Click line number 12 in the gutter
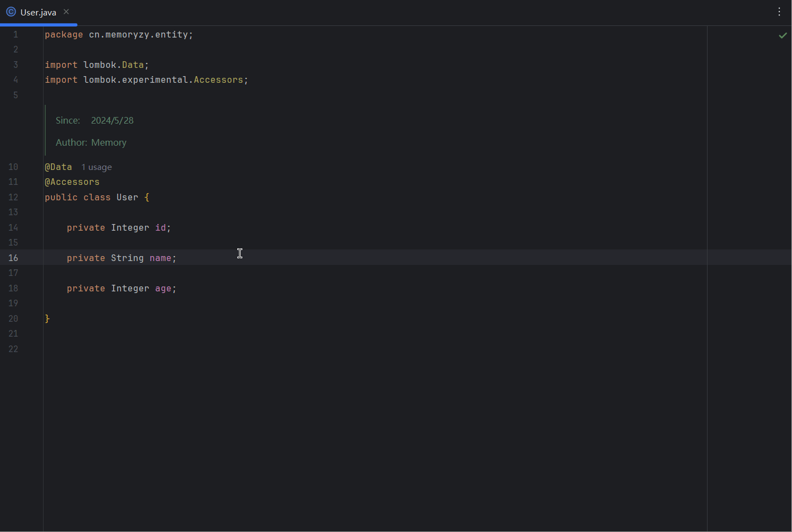This screenshot has height=532, width=792. tap(13, 198)
